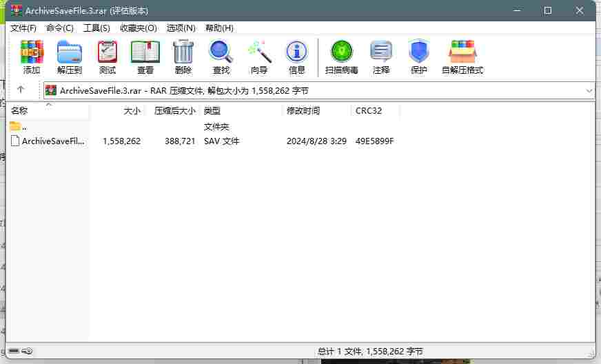Viewport: 601px width, 364px height.
Task: Sort by Packed Size (压缩后大小) header
Action: click(x=172, y=111)
